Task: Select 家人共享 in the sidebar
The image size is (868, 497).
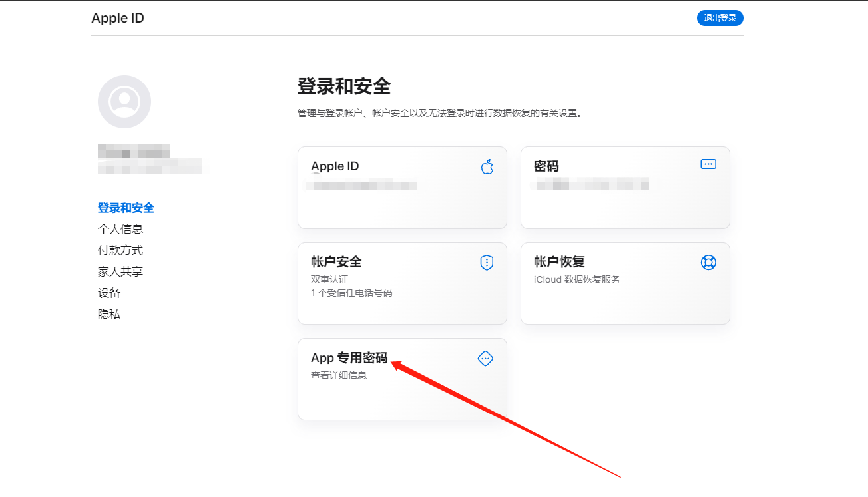Action: 120,271
